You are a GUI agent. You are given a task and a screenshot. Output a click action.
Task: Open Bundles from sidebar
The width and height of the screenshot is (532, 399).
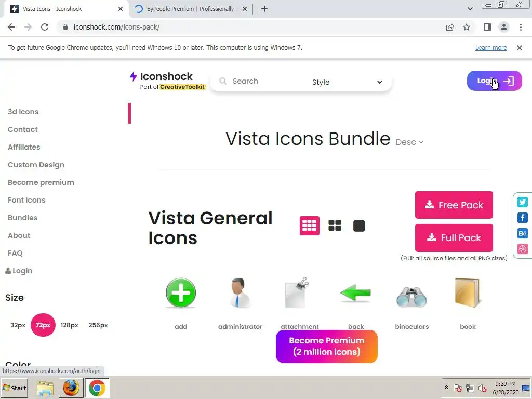(22, 218)
